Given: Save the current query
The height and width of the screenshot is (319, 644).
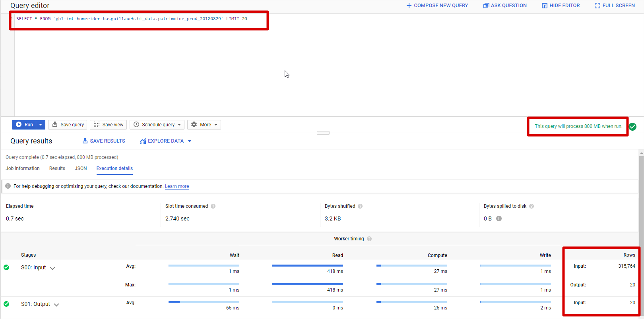Looking at the screenshot, I should [x=68, y=125].
